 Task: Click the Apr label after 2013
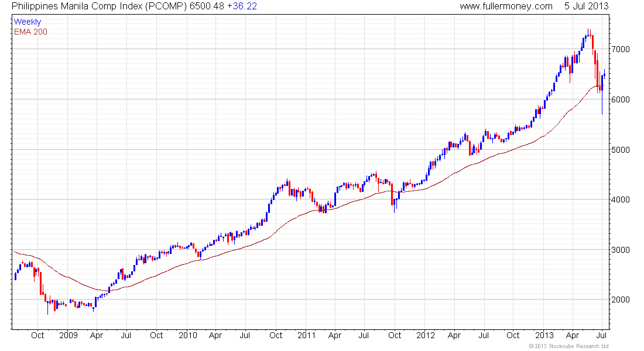(573, 335)
